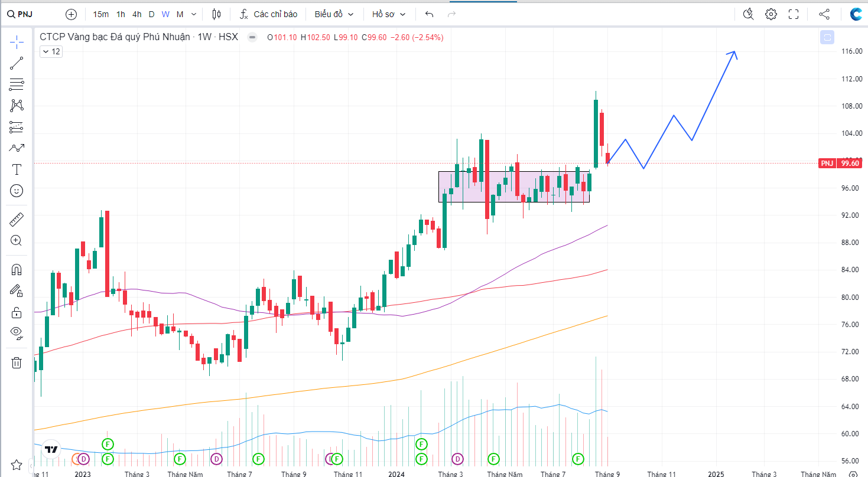Viewport: 868px width, 477px height.
Task: Add symbol to compare with plus icon
Action: (71, 14)
